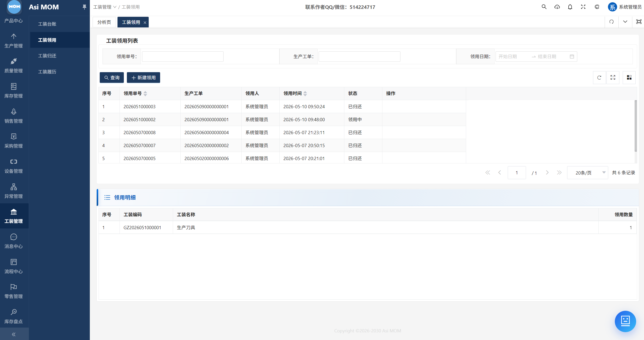Viewport: 644px width, 340px height.
Task: Refresh the 工装领用 table
Action: click(599, 78)
